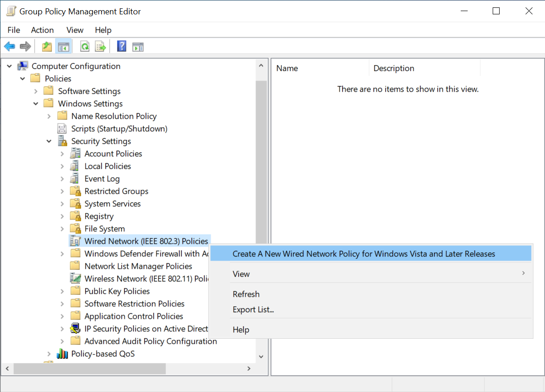The width and height of the screenshot is (545, 392).
Task: Expand the Public Key Policies node
Action: pos(61,291)
